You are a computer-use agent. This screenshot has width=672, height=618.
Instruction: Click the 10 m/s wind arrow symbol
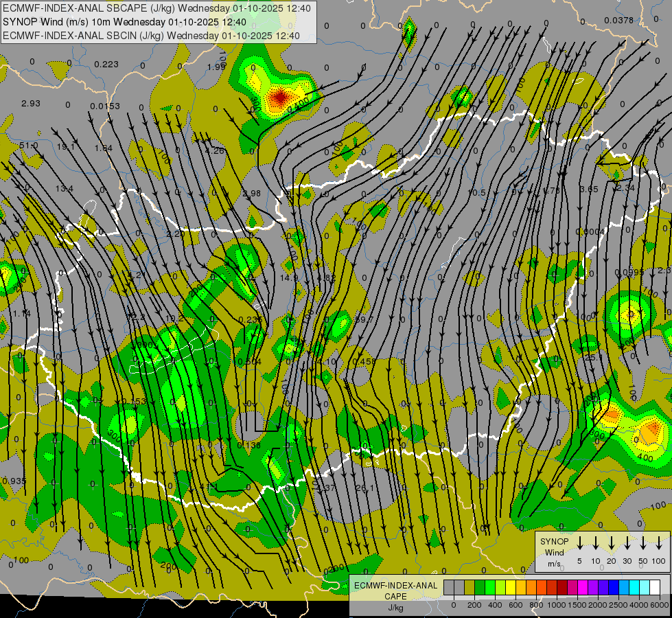click(x=596, y=543)
